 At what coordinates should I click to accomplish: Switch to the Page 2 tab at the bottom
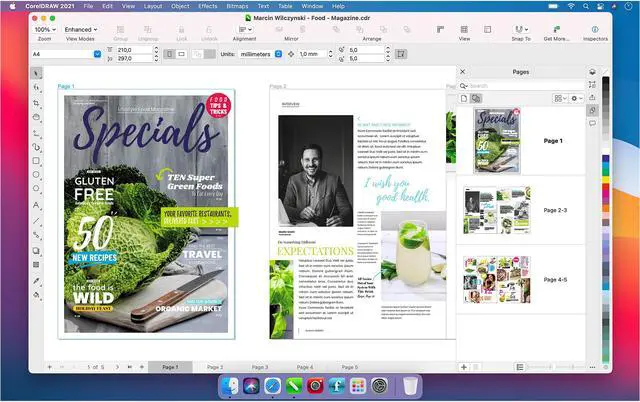[215, 367]
